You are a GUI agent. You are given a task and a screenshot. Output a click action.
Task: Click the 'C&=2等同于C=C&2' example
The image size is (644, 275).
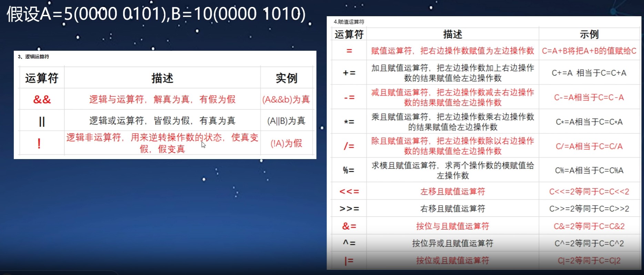589,226
